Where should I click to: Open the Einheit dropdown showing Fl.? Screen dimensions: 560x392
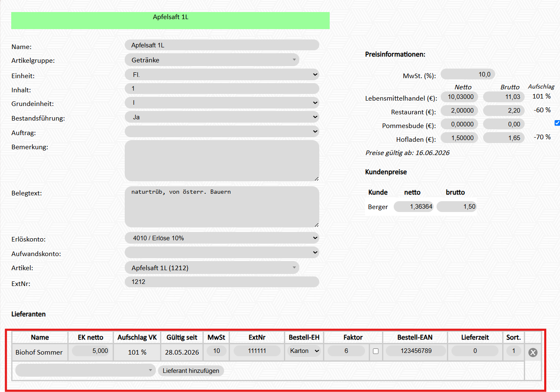222,74
